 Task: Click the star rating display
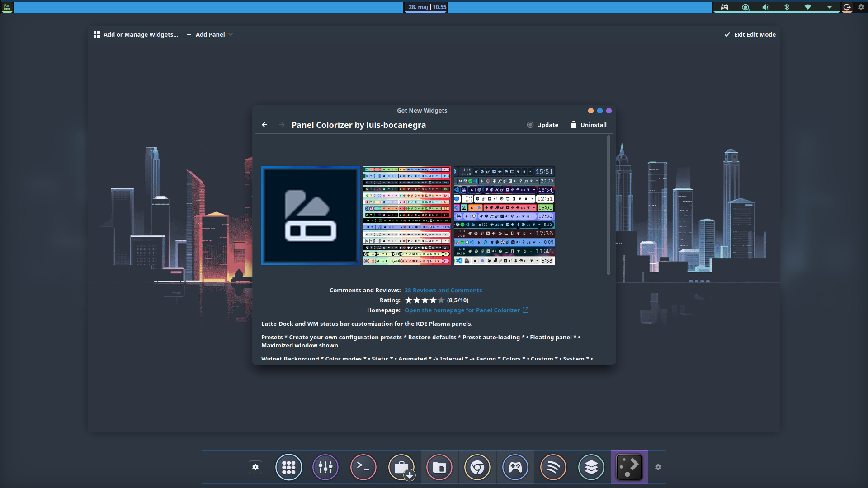[x=425, y=300]
